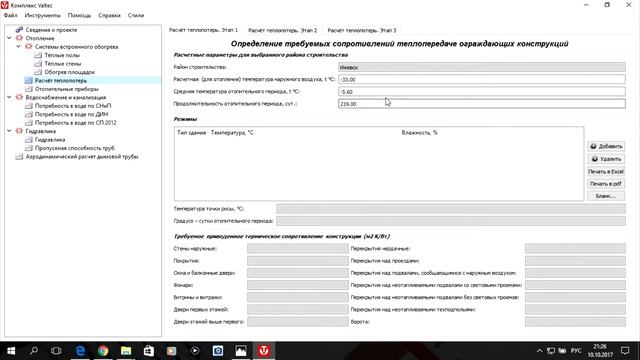Open the Помощь menu
This screenshot has width=640, height=360.
pos(79,15)
